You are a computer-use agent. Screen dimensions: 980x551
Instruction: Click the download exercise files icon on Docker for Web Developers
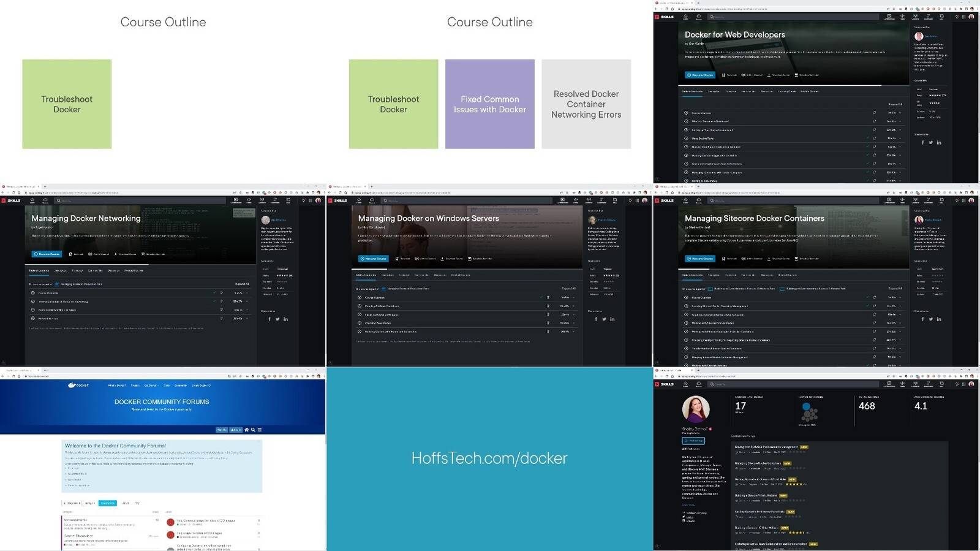tap(769, 75)
